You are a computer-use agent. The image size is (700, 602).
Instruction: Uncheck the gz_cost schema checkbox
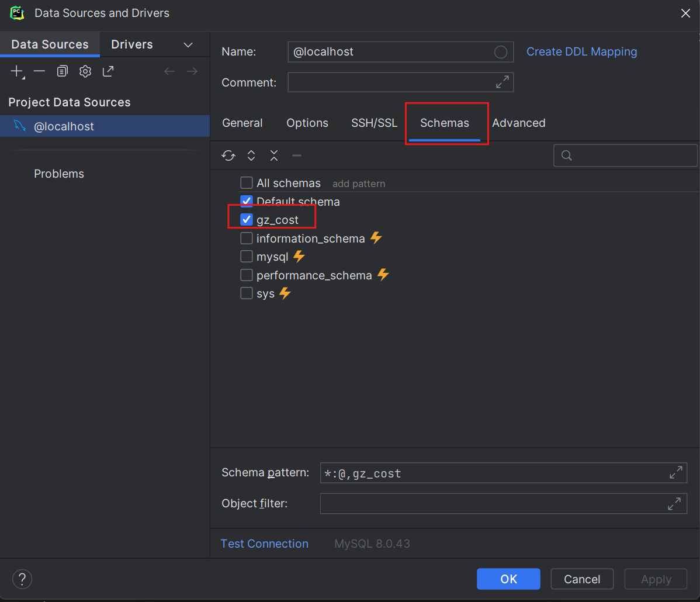(x=247, y=219)
